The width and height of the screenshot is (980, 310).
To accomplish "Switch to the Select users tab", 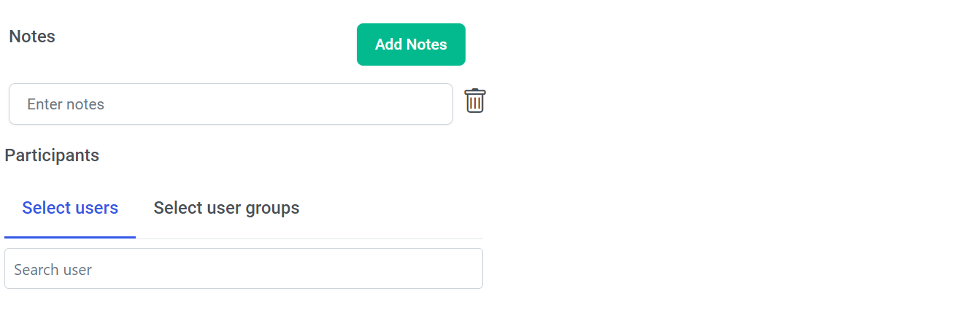I will [70, 208].
